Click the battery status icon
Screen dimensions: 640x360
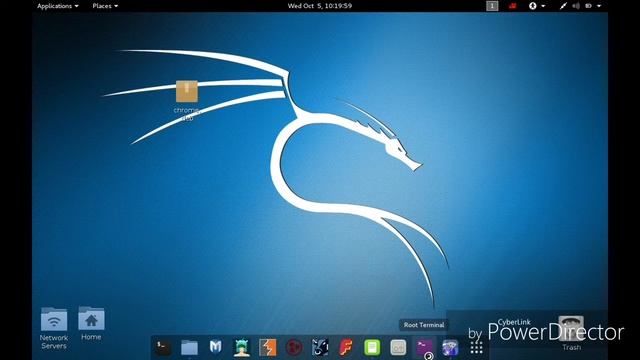pyautogui.click(x=588, y=6)
